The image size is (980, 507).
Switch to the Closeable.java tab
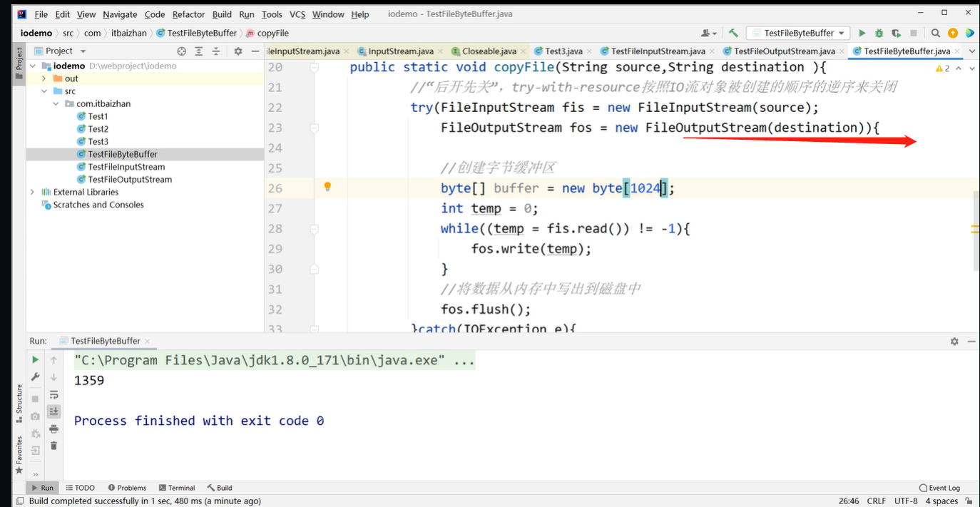[x=488, y=51]
